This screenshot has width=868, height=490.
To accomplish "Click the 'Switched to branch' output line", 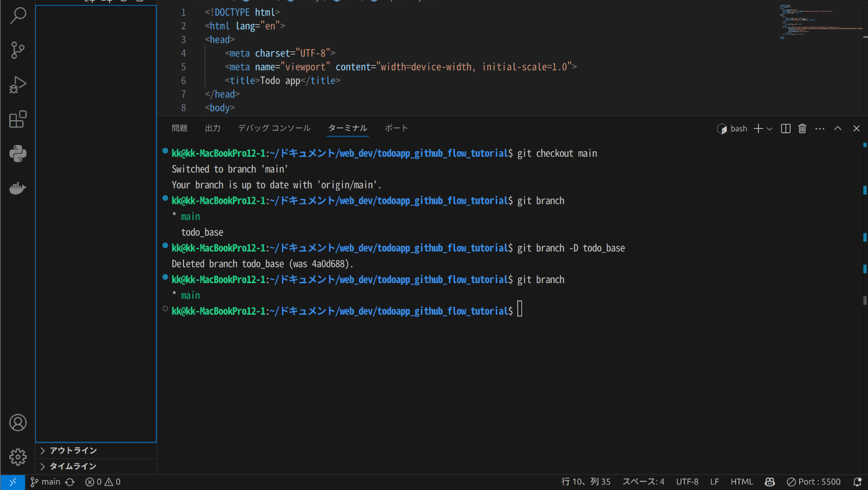I will [x=230, y=169].
